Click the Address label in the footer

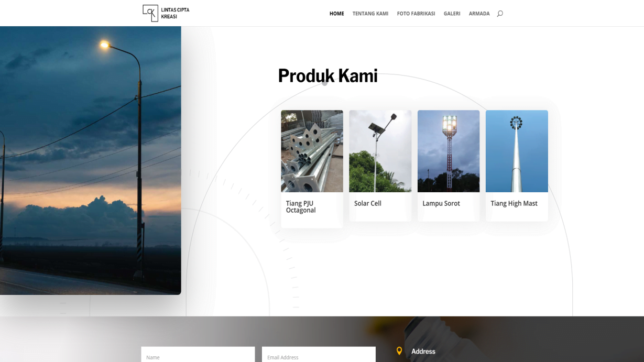(x=423, y=352)
